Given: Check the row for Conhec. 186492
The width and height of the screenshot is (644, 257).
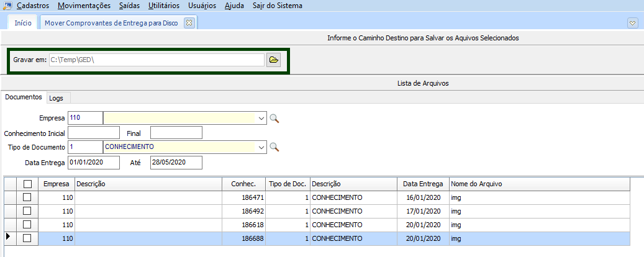Looking at the screenshot, I should click(27, 211).
